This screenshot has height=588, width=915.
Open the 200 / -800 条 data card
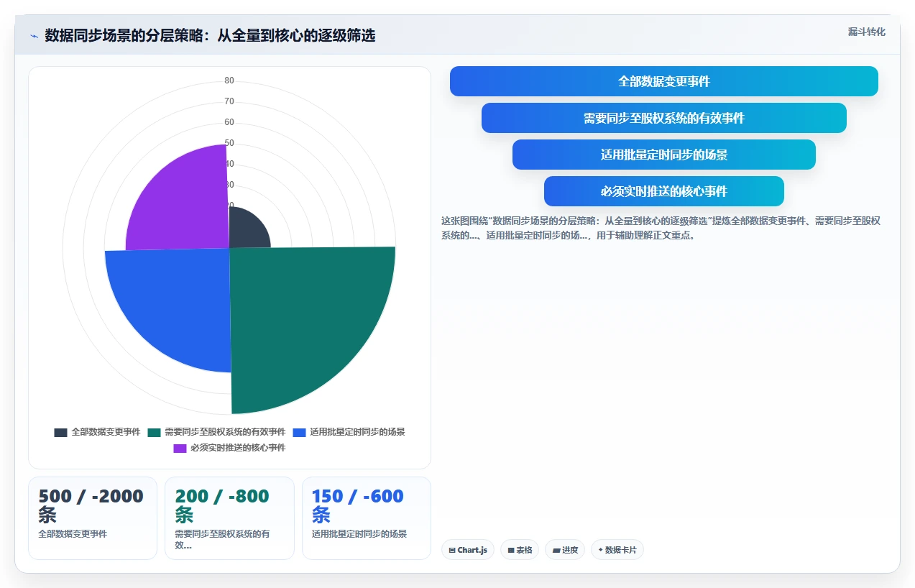click(229, 518)
